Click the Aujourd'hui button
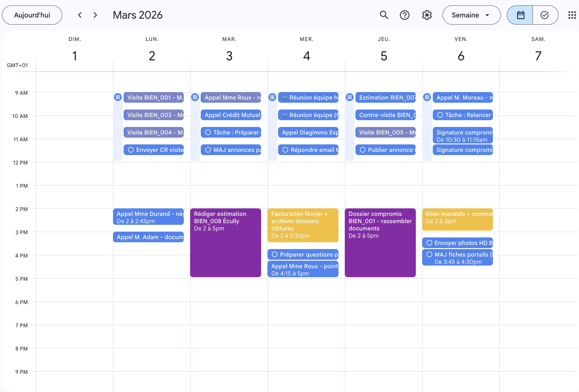579x392 pixels. pyautogui.click(x=32, y=15)
